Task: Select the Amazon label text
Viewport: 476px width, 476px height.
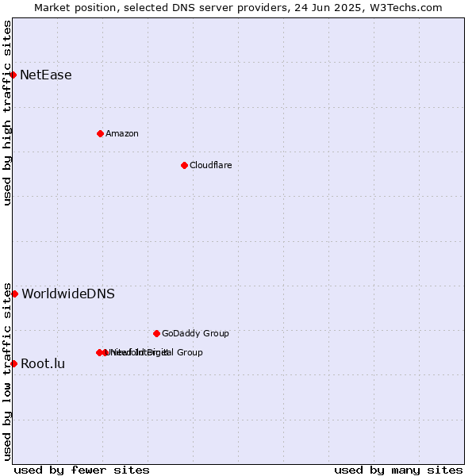Action: [122, 133]
